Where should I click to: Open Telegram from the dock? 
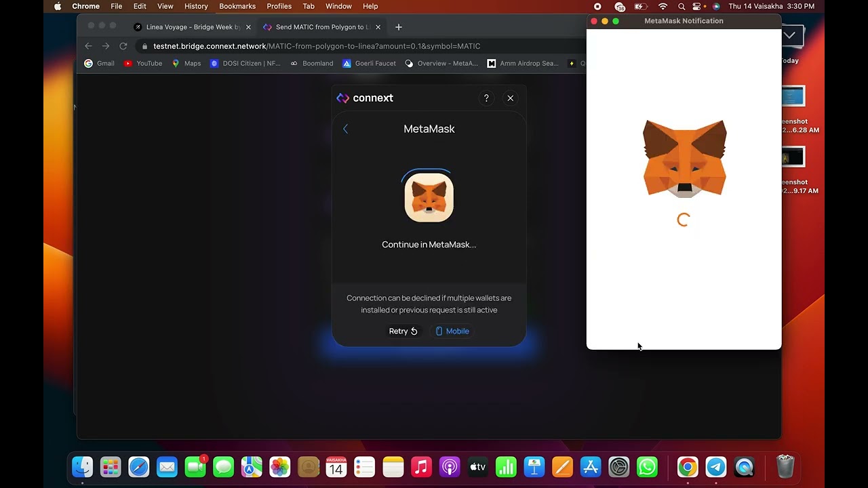pos(716,467)
